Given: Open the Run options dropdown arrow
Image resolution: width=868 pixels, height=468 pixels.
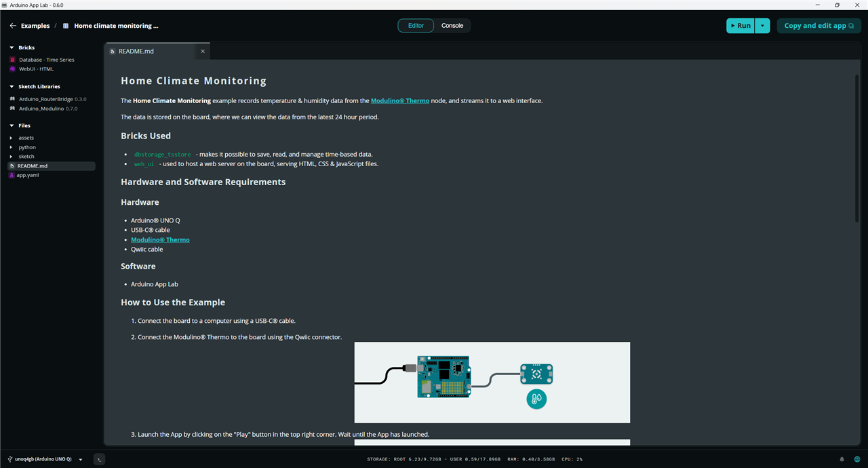Looking at the screenshot, I should (x=762, y=26).
